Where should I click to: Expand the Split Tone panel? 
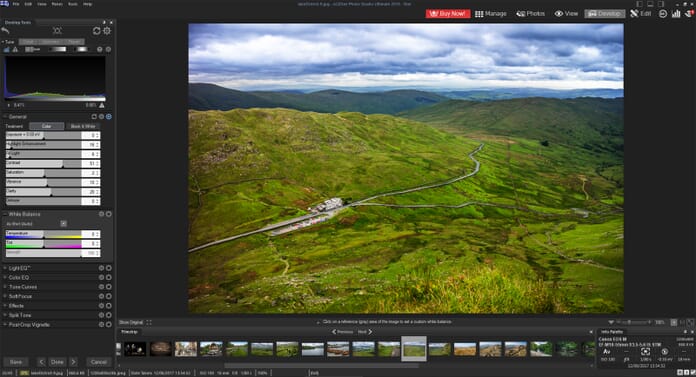point(20,315)
